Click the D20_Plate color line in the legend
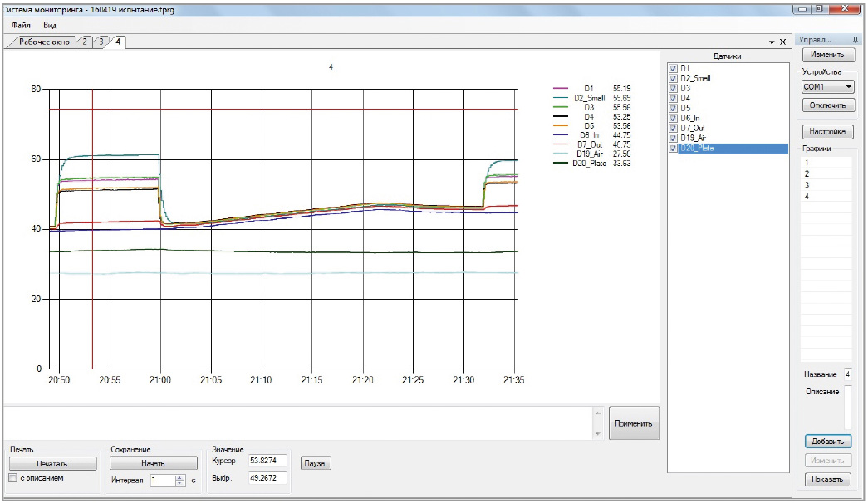Image resolution: width=868 pixels, height=503 pixels. click(561, 164)
